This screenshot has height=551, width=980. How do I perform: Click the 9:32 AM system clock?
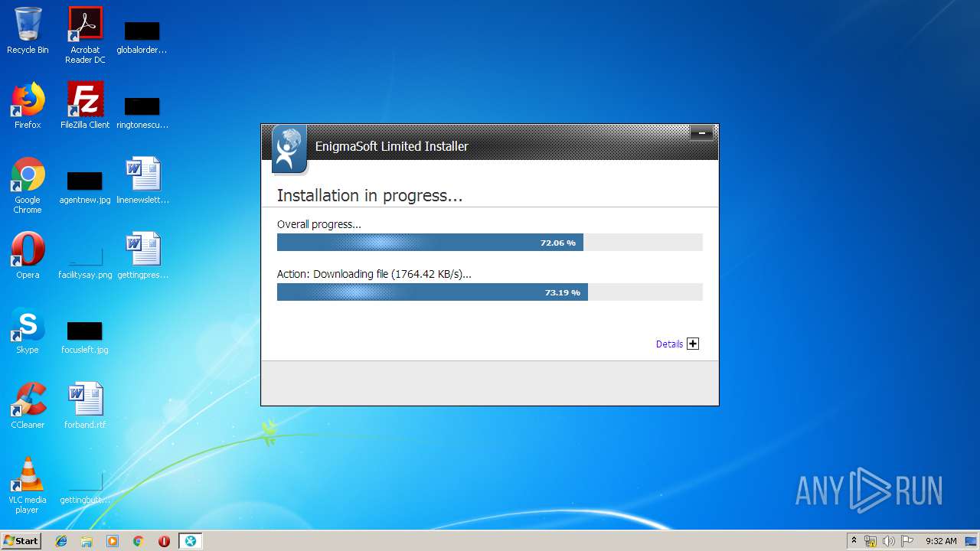[x=941, y=541]
